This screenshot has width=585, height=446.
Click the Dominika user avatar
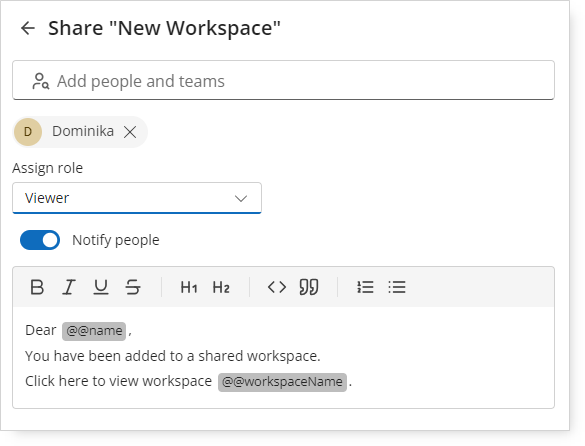tap(28, 132)
